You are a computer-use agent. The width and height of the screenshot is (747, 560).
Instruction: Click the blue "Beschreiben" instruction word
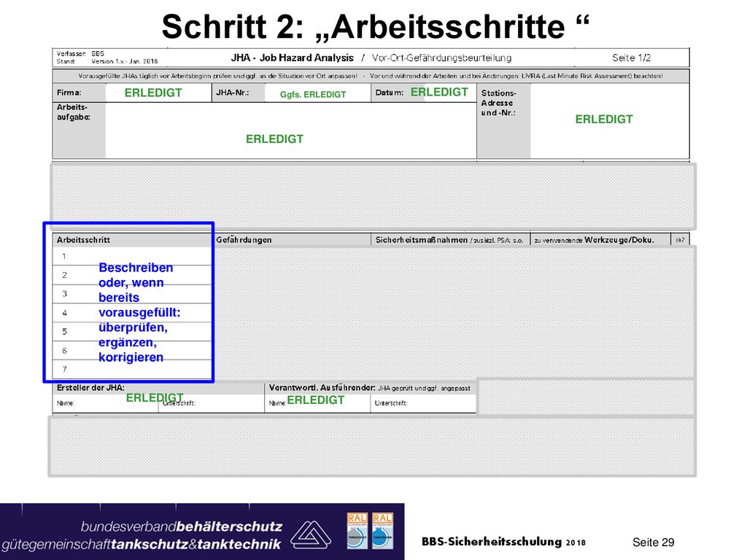tap(136, 268)
